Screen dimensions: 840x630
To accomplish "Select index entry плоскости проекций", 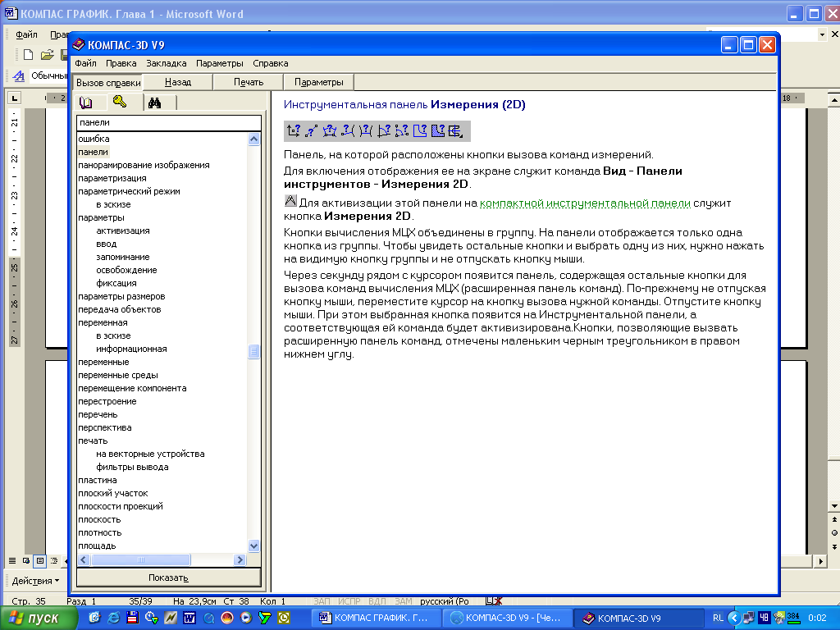I will point(121,506).
